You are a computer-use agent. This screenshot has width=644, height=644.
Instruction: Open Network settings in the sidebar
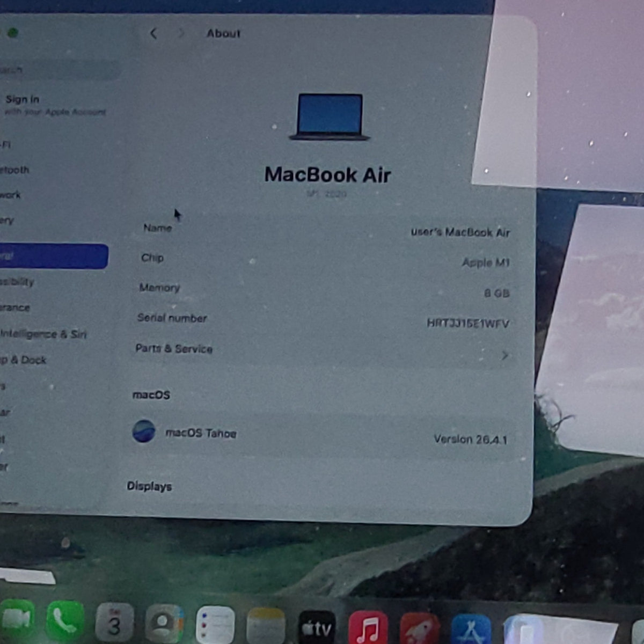click(x=10, y=195)
